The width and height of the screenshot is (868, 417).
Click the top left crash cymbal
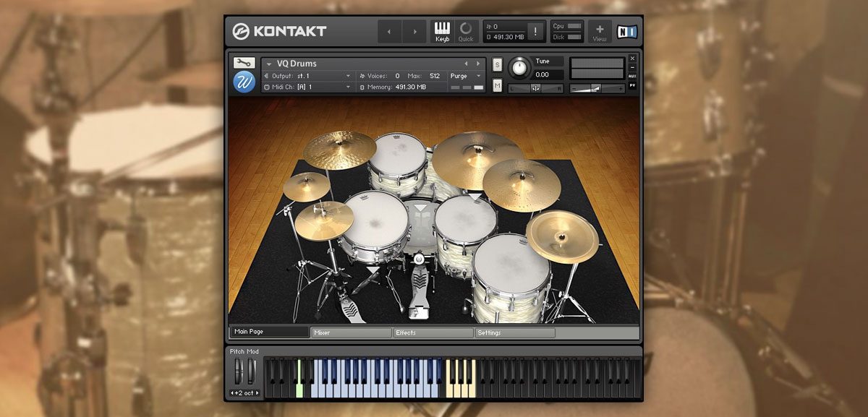(339, 150)
